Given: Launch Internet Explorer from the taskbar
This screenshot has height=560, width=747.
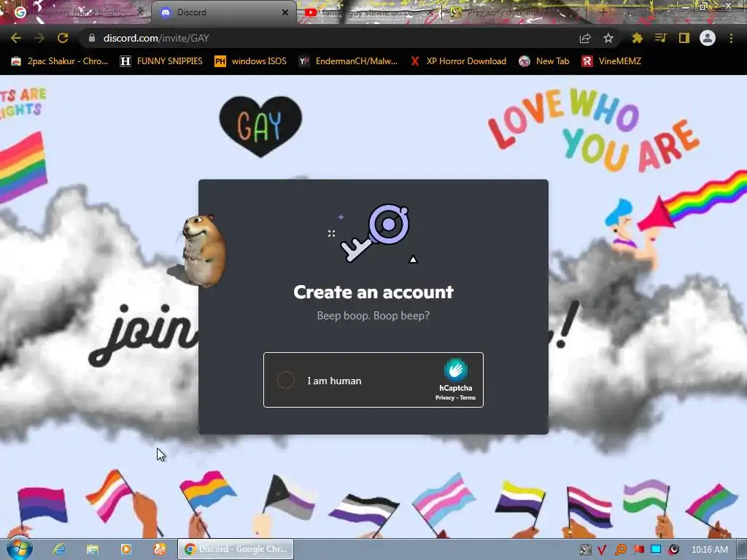Looking at the screenshot, I should (x=59, y=549).
